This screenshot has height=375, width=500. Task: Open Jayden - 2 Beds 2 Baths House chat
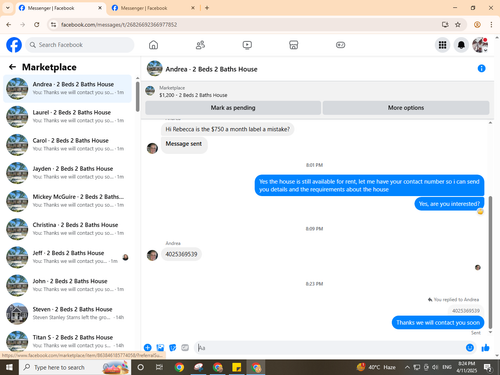coord(68,173)
